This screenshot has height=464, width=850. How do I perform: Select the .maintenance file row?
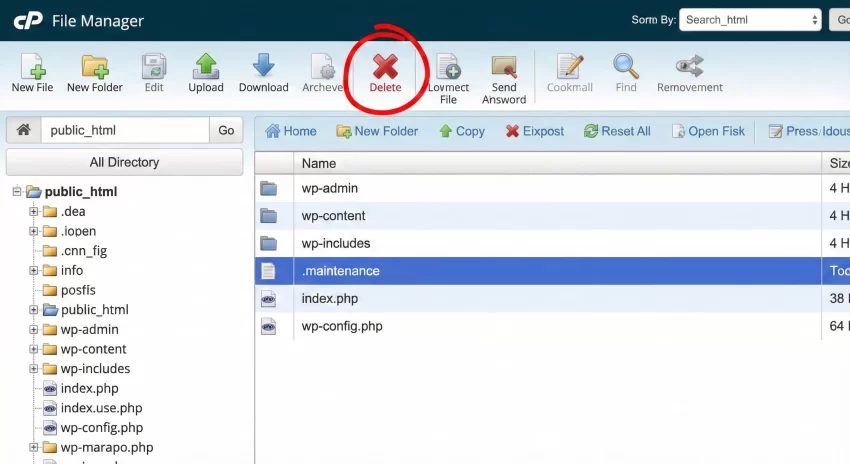tap(552, 271)
